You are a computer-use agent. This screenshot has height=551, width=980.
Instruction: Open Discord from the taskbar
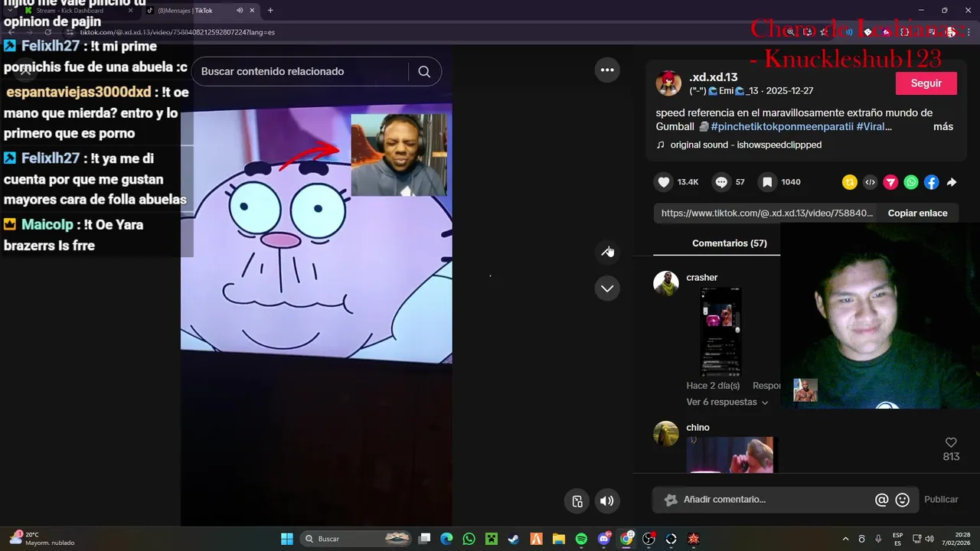tap(604, 539)
